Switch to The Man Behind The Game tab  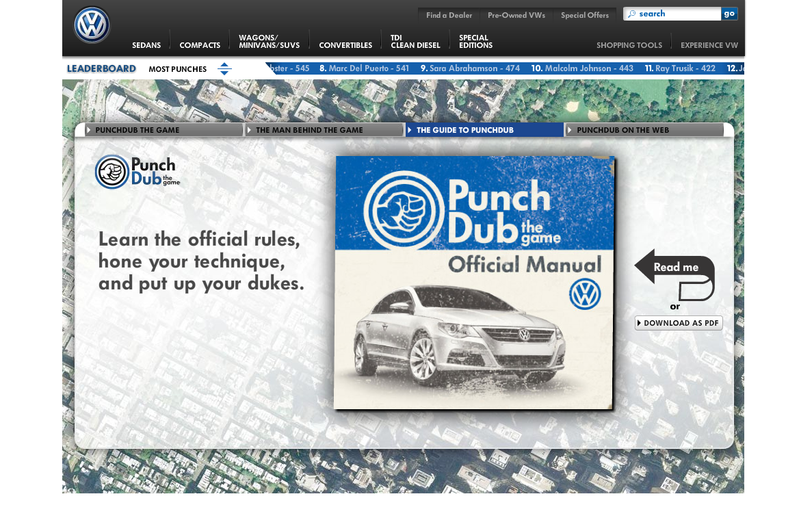click(x=324, y=130)
